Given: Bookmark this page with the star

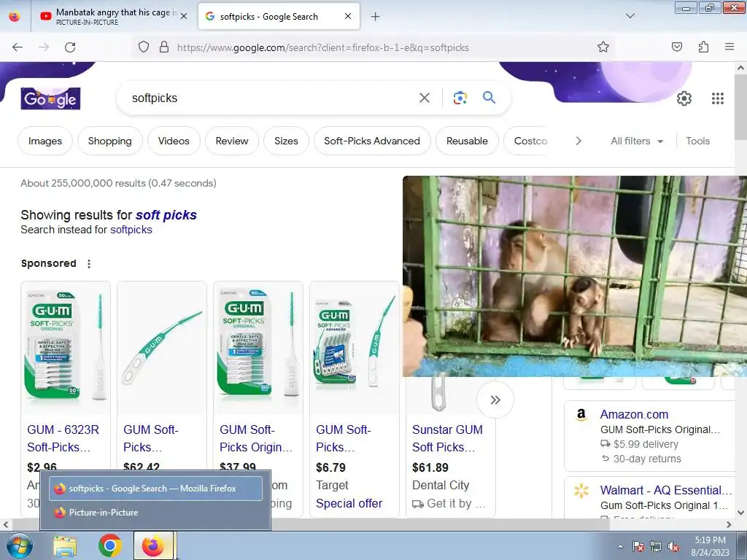Looking at the screenshot, I should [603, 47].
